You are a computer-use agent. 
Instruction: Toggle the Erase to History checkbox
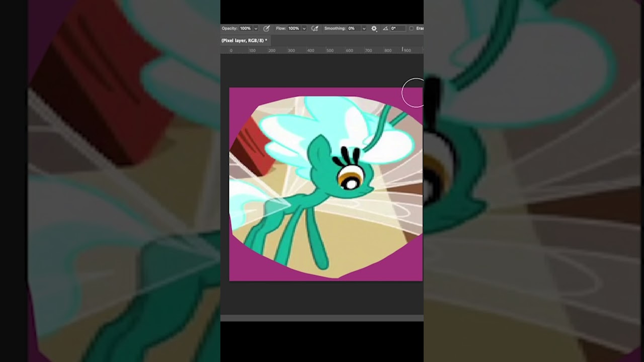point(411,29)
